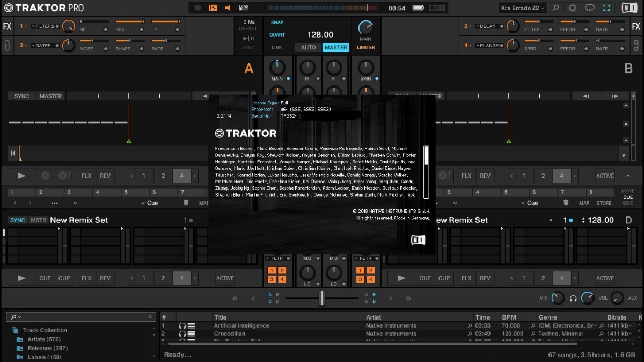Click the right FX panel toggle
Viewport: 644px width, 362px height.
coord(636,26)
